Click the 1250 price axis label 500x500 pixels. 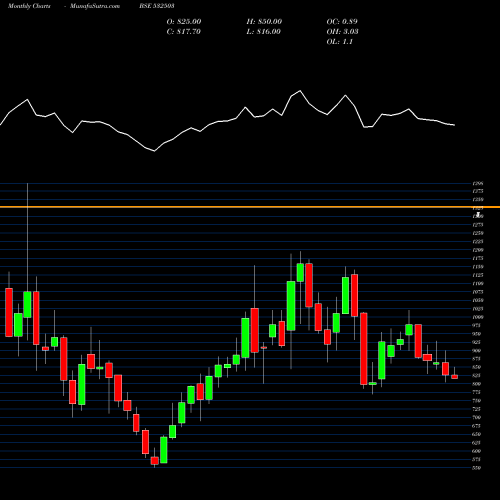[x=478, y=233]
